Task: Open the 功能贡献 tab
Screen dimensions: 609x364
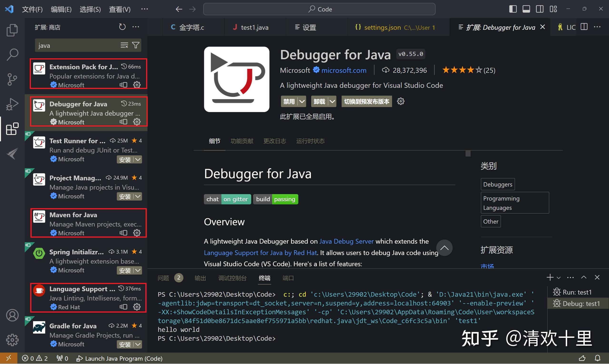Action: pos(242,141)
